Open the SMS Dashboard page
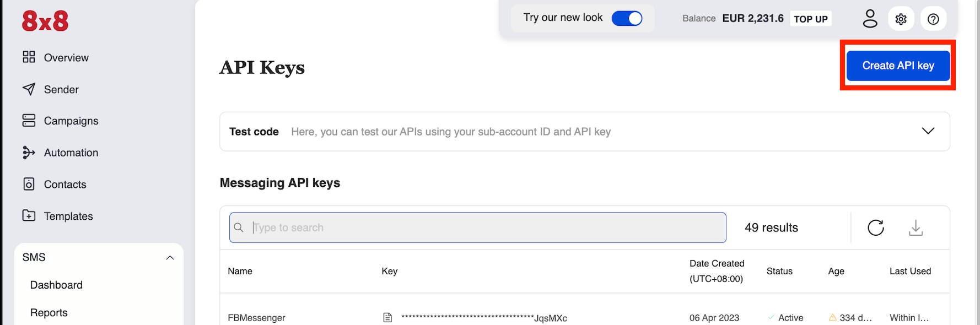This screenshot has height=325, width=980. coord(56,285)
